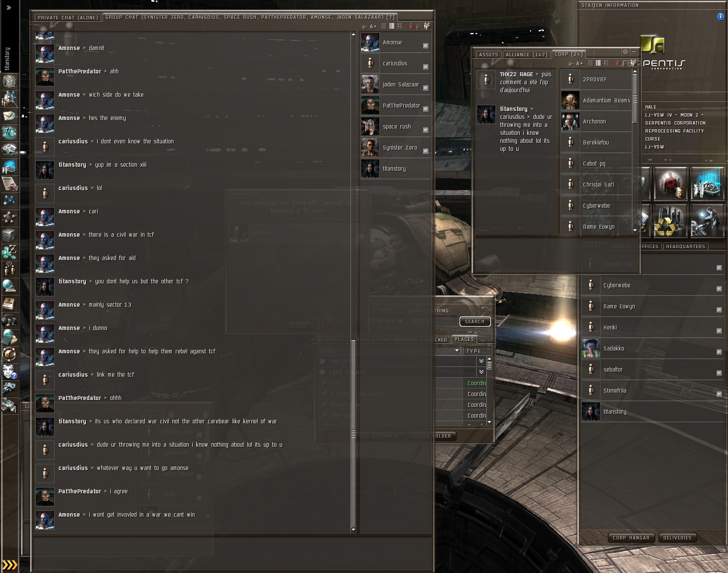
Task: Open the mail envelope icon in sidebar
Action: point(9,116)
